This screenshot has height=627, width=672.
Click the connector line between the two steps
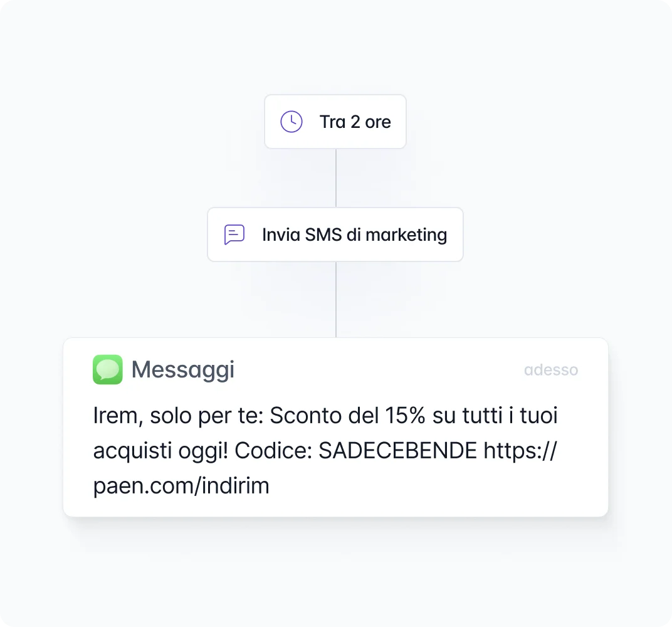tap(336, 178)
